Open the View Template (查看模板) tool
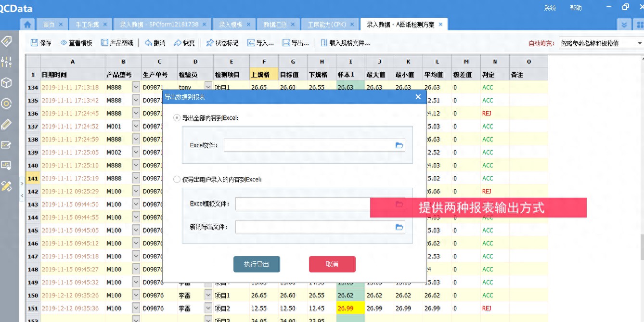The height and width of the screenshot is (322, 644). [x=76, y=43]
